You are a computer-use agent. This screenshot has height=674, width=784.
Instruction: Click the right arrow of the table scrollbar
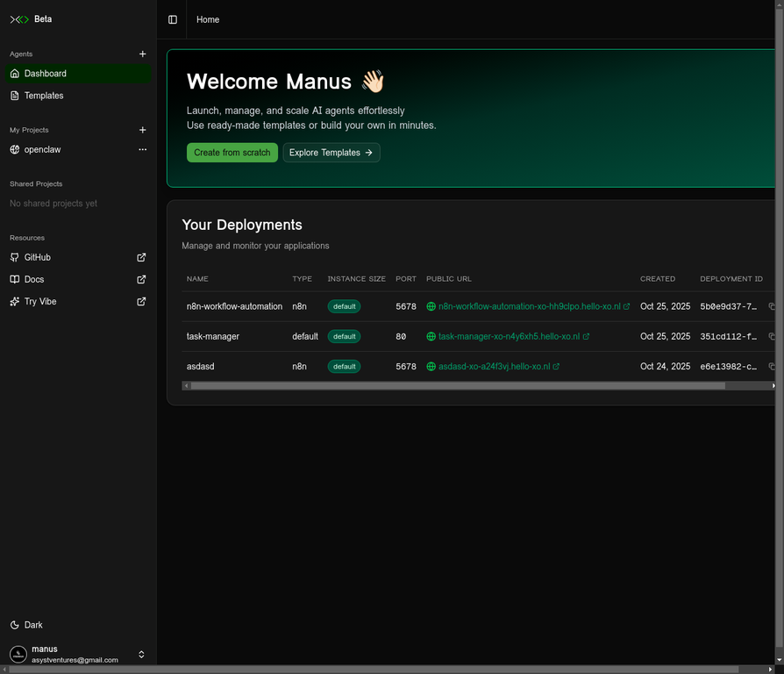coord(775,385)
